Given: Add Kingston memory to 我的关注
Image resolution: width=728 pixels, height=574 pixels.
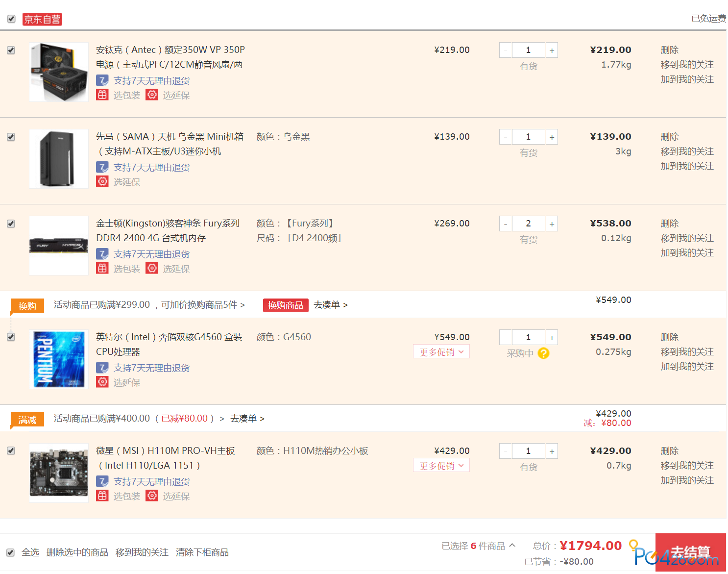Looking at the screenshot, I should pos(687,253).
